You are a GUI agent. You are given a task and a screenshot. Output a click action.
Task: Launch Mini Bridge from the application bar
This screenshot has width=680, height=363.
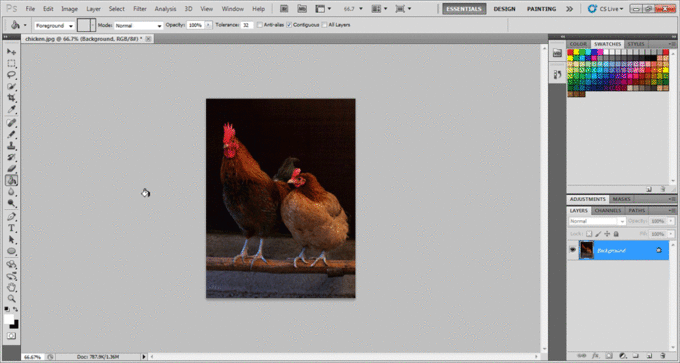(x=302, y=9)
